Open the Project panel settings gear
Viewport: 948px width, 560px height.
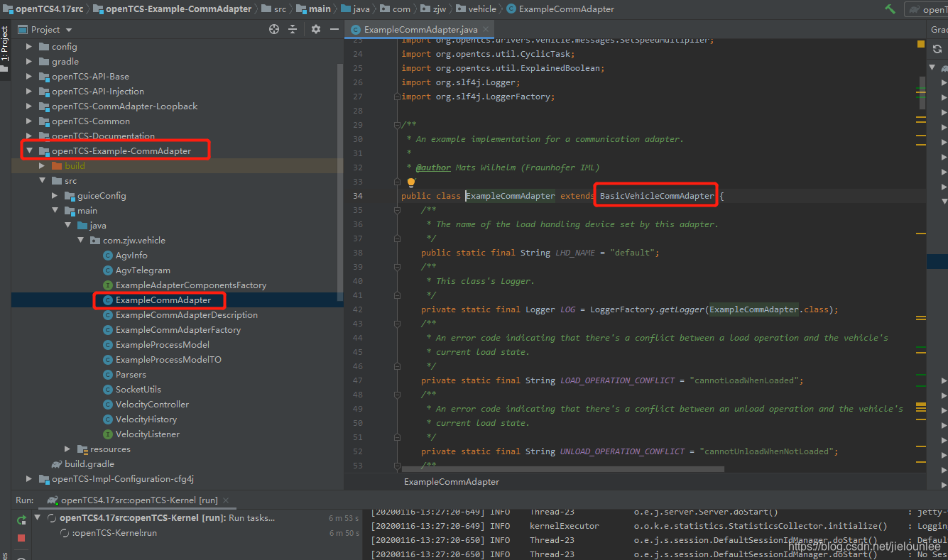[316, 29]
